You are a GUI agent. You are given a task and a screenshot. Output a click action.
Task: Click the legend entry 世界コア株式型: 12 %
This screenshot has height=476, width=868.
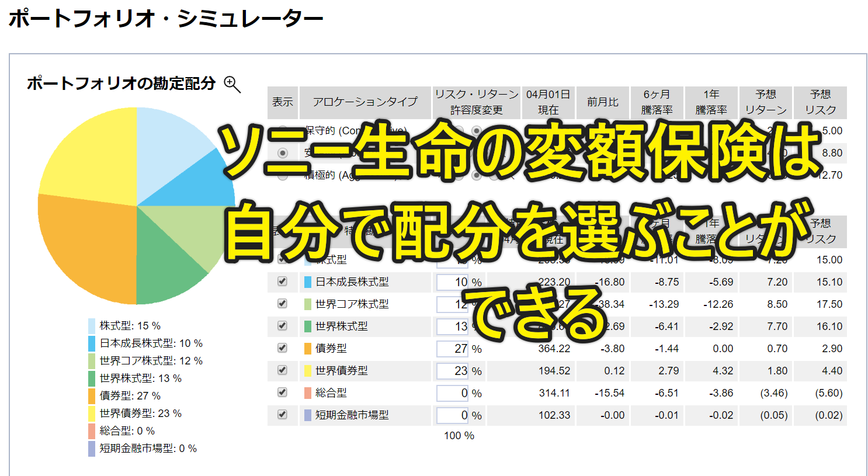pos(151,361)
